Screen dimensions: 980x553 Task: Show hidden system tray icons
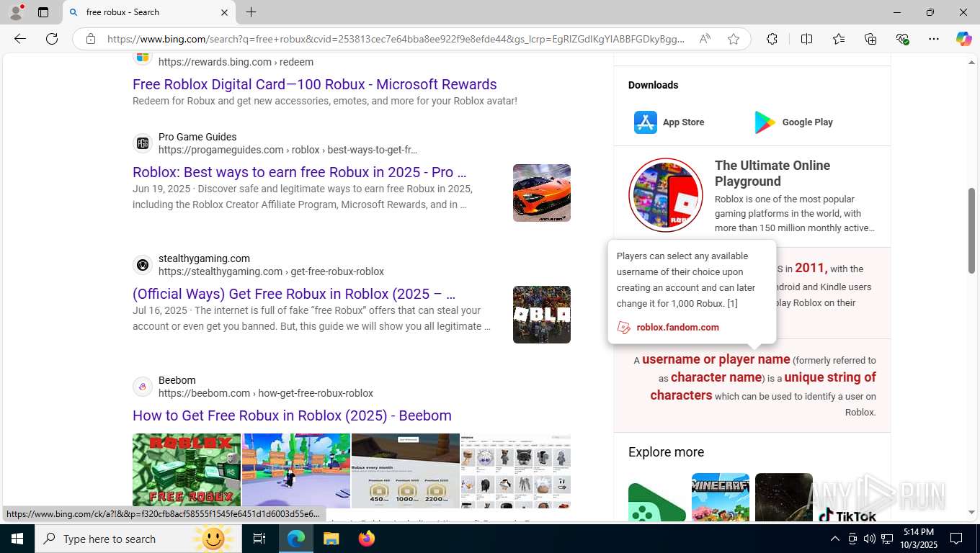pos(834,539)
